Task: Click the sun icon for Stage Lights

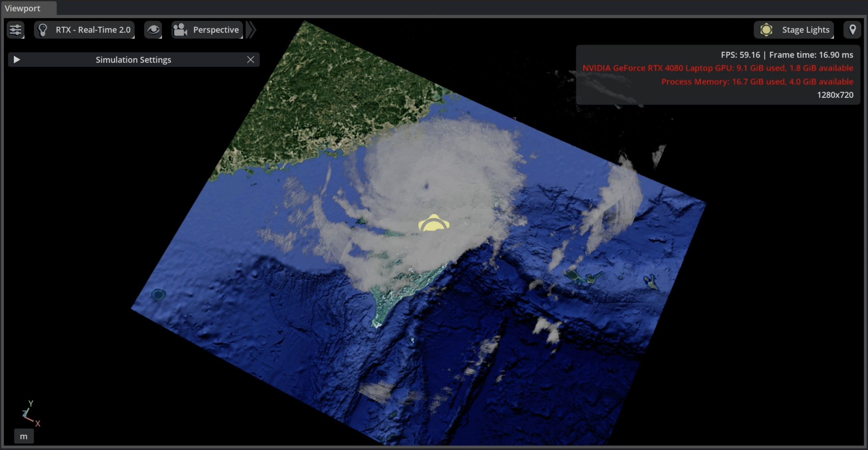Action: (x=766, y=30)
